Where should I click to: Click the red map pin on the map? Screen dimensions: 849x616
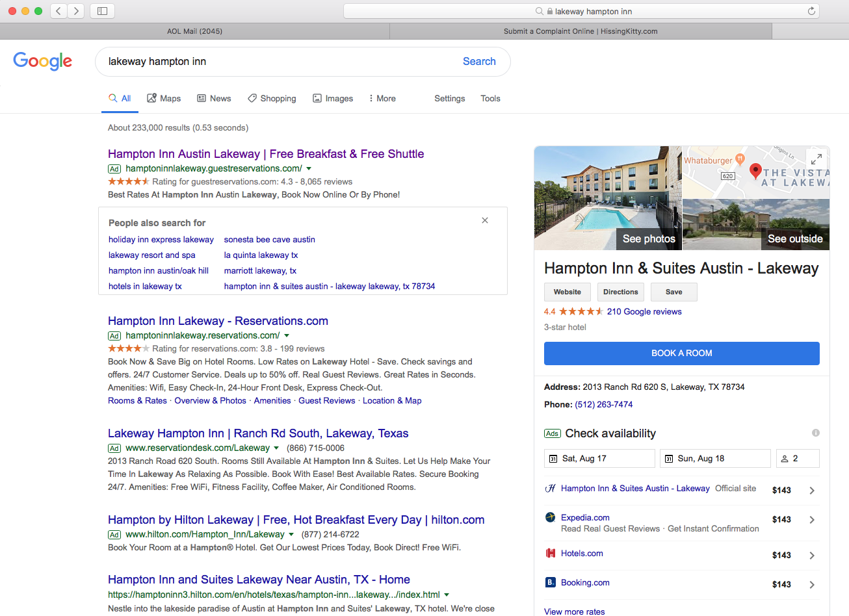pos(755,170)
